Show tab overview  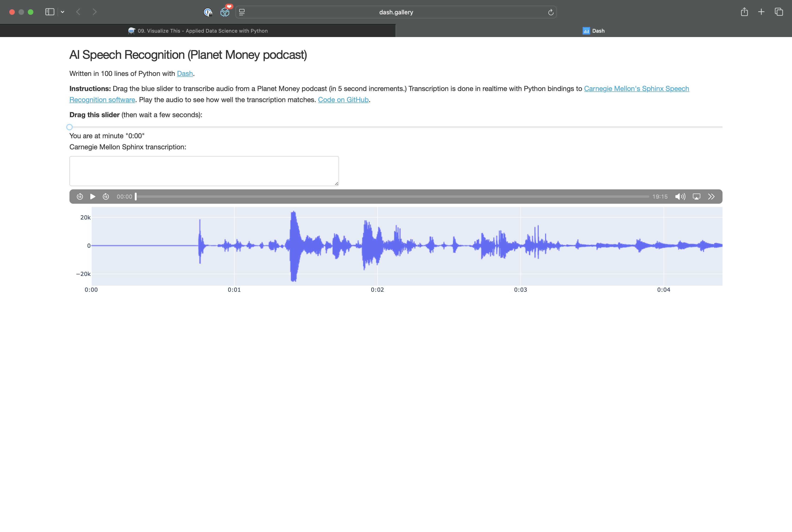point(778,12)
